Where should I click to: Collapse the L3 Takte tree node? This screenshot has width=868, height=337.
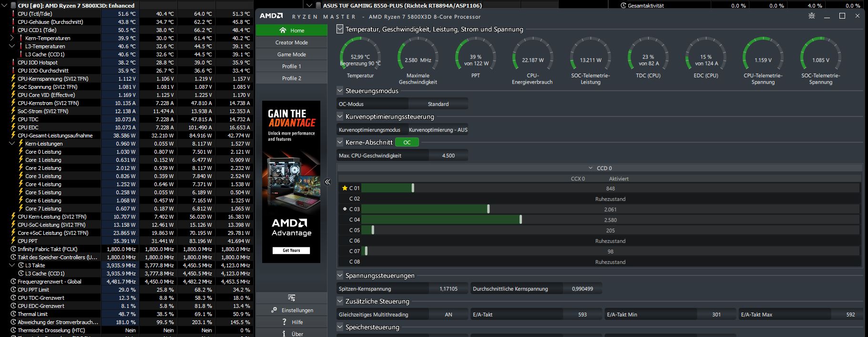[12, 265]
